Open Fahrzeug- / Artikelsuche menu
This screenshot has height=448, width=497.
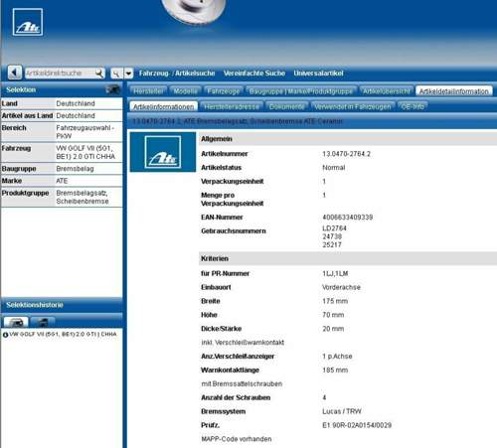(x=177, y=74)
